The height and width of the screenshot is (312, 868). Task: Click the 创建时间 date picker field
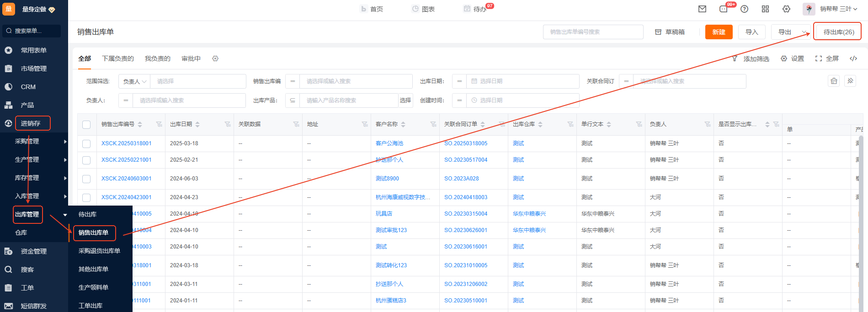523,100
